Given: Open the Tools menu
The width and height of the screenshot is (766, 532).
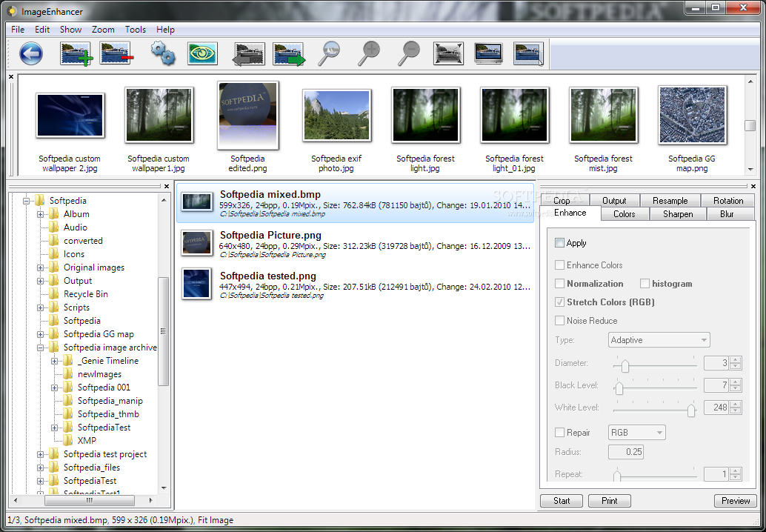Looking at the screenshot, I should 136,30.
